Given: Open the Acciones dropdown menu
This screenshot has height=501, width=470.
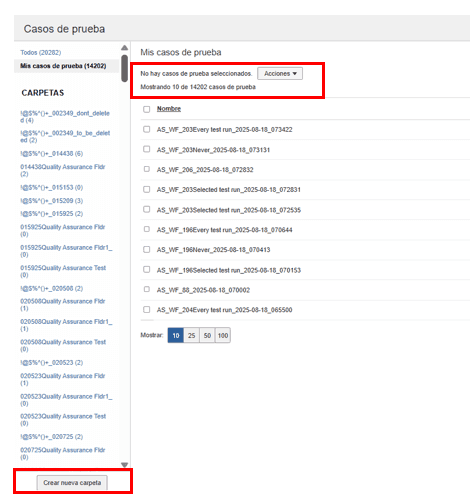Looking at the screenshot, I should pos(280,74).
